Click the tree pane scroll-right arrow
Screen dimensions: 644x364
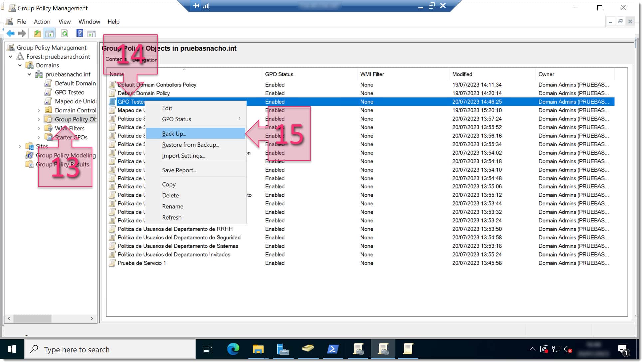(92, 318)
